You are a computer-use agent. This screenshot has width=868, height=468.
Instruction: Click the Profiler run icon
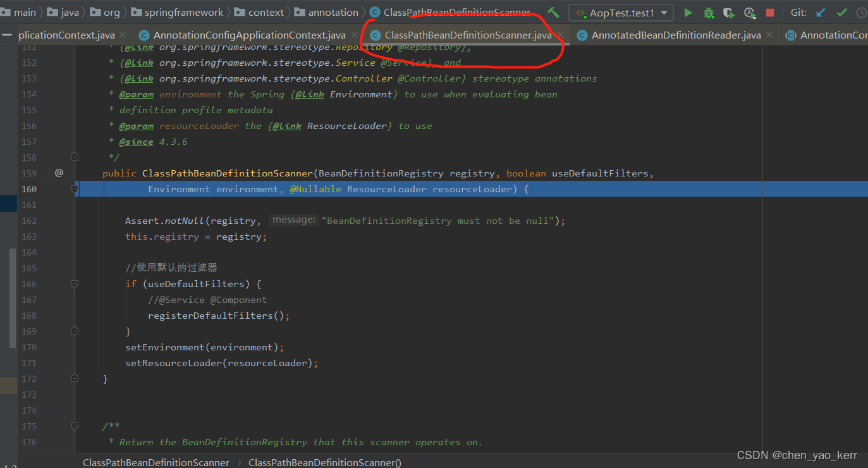[749, 13]
